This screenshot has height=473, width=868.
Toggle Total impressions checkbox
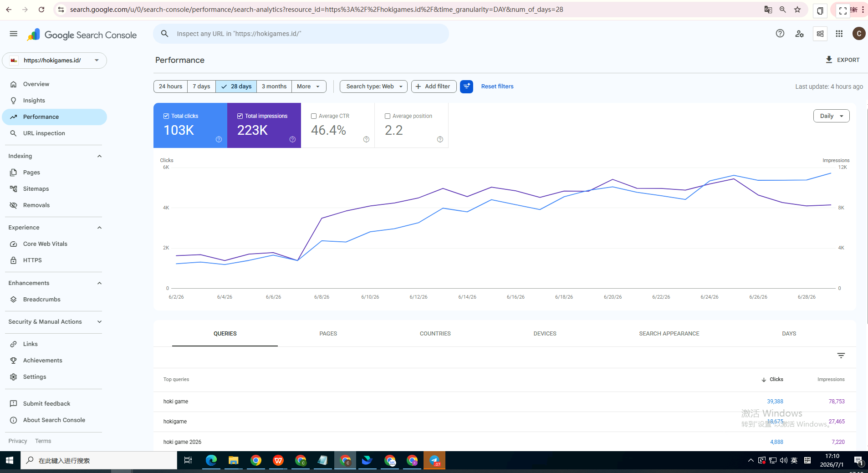point(240,116)
